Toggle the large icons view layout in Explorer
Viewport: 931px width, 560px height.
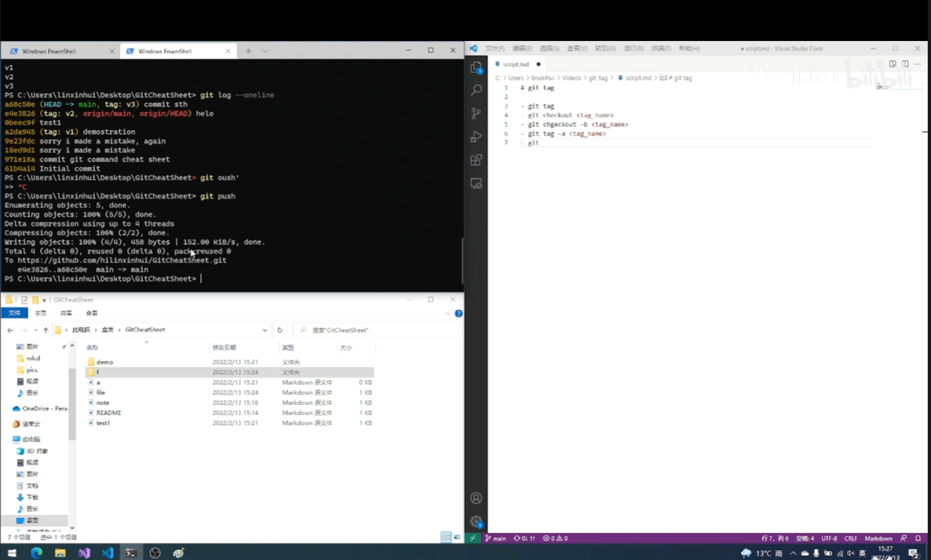(x=457, y=537)
